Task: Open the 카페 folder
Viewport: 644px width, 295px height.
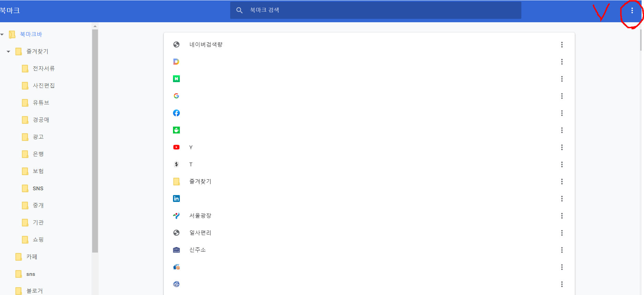Action: 32,257
